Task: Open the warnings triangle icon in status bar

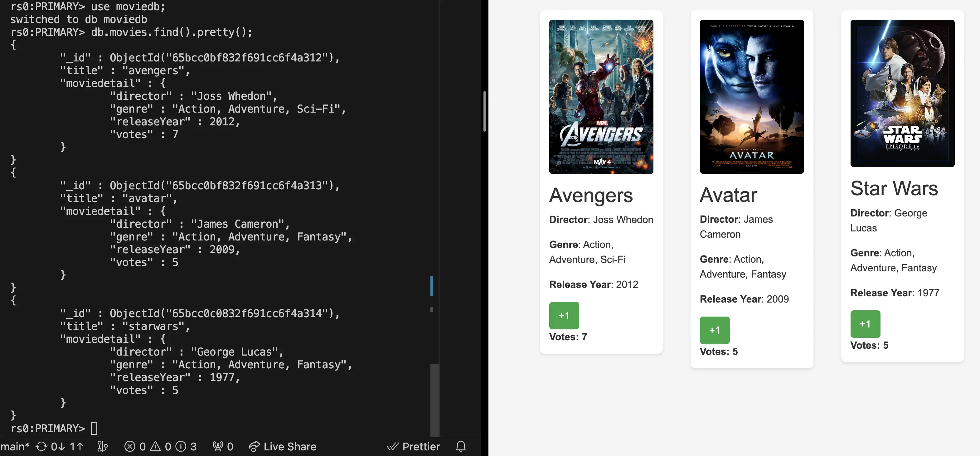Action: point(161,447)
